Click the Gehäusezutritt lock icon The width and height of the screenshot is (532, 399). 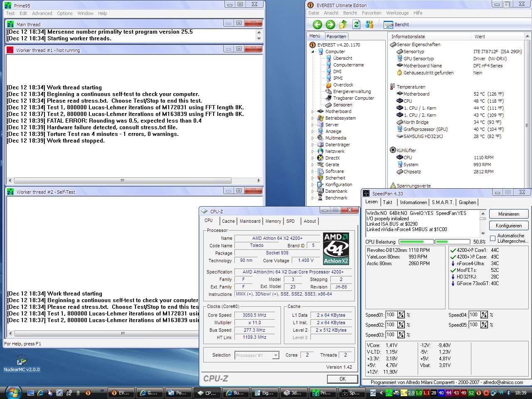click(x=400, y=72)
